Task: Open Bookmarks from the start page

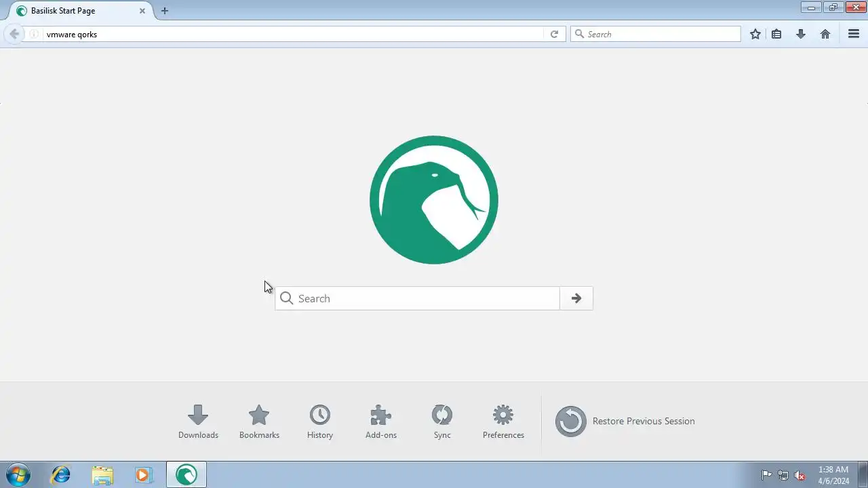Action: [x=259, y=421]
